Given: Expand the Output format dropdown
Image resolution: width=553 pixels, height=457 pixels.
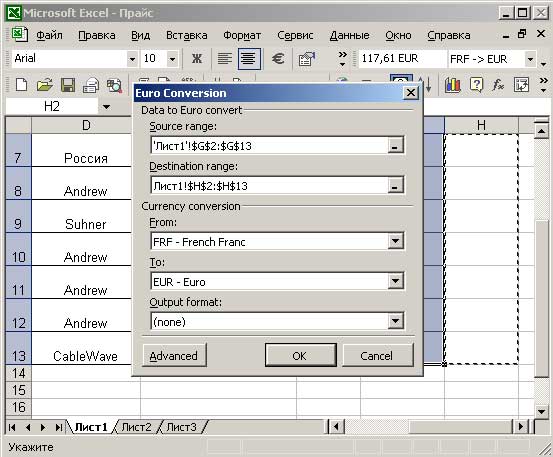Looking at the screenshot, I should (395, 321).
